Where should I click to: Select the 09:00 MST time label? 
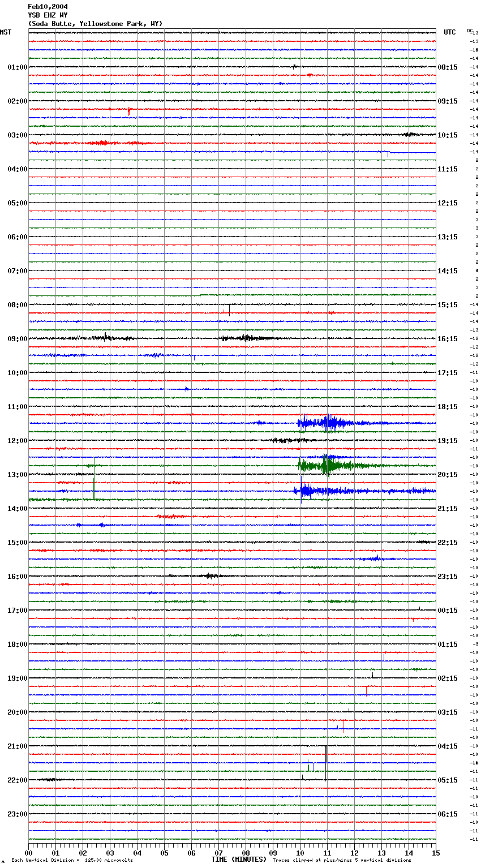(x=18, y=339)
